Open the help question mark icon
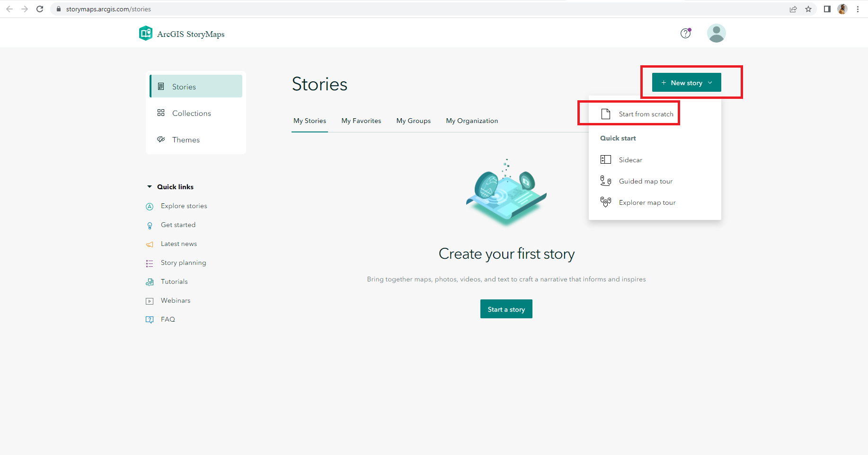Image resolution: width=868 pixels, height=455 pixels. (685, 33)
